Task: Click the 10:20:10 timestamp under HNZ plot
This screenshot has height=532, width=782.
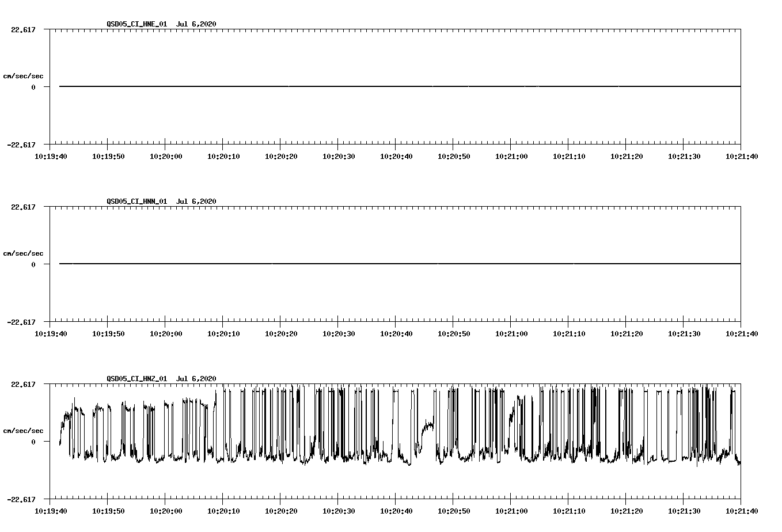Action: click(223, 511)
